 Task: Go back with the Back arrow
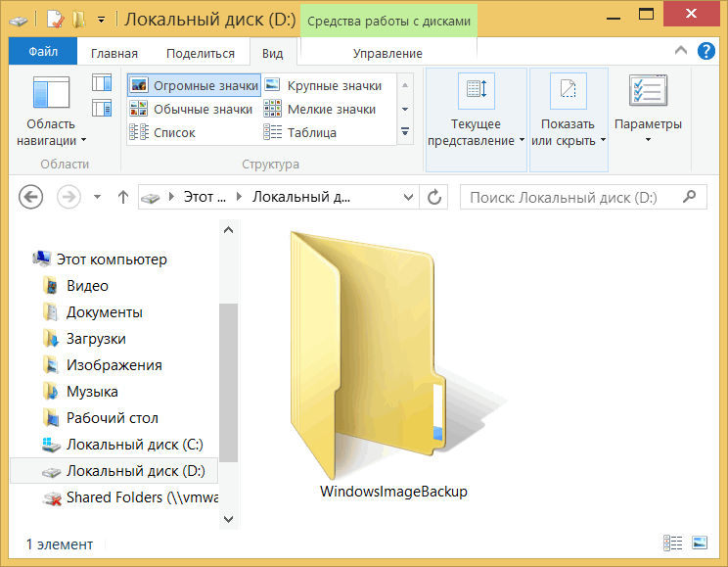point(30,197)
